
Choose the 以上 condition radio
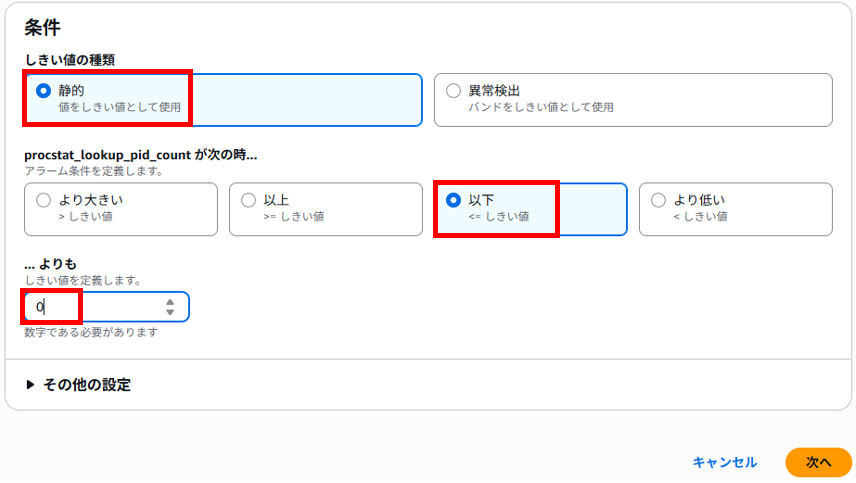tap(248, 200)
